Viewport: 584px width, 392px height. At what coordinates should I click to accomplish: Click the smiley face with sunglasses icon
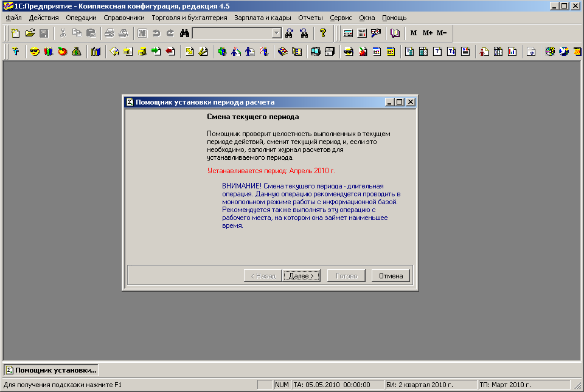35,52
